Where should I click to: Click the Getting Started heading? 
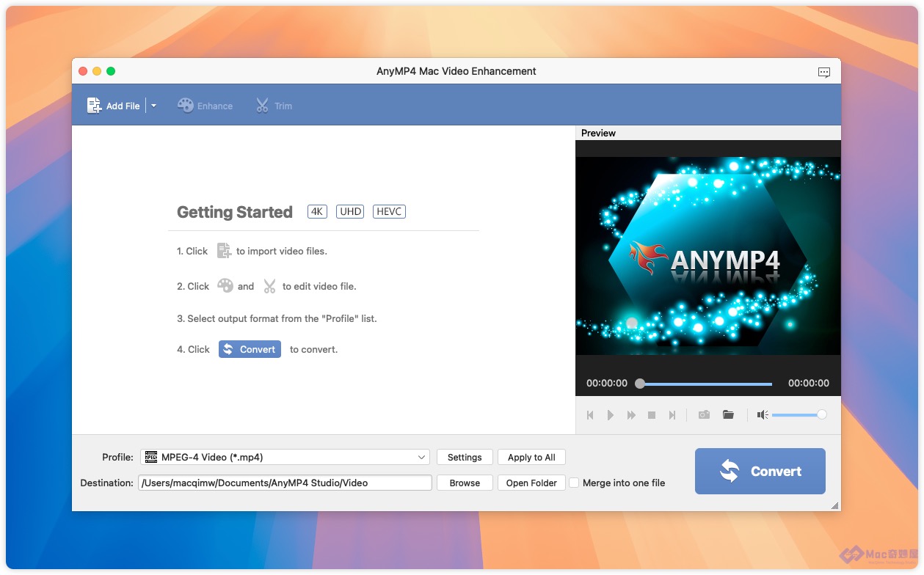tap(235, 212)
